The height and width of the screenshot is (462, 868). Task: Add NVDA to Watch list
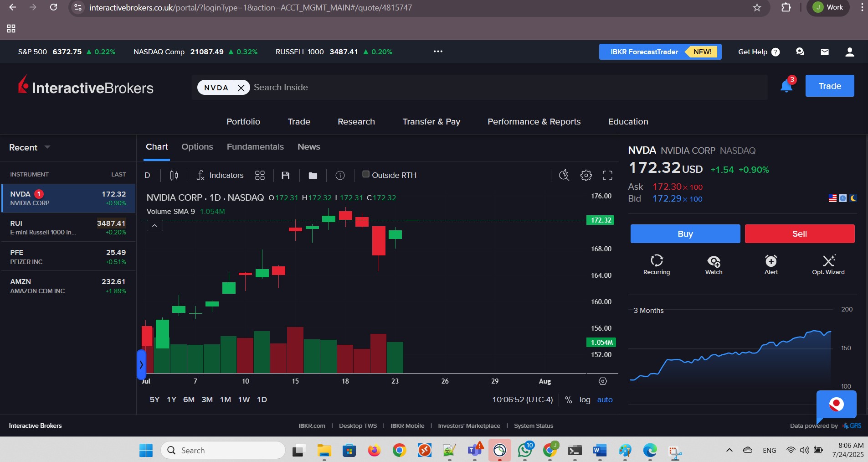(x=714, y=265)
